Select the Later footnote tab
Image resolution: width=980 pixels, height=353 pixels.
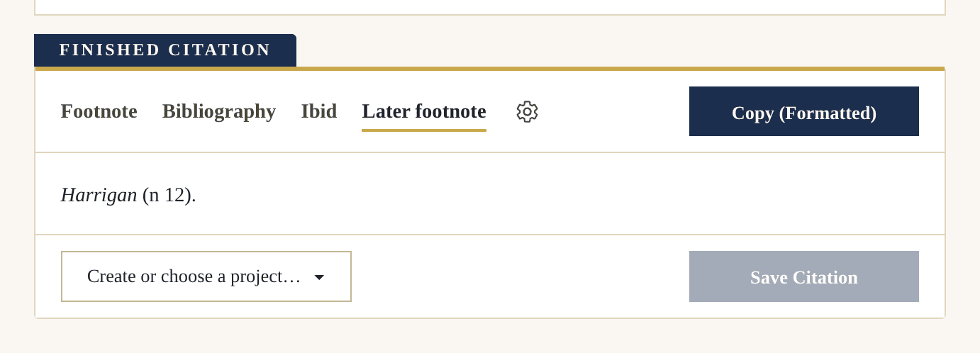424,111
